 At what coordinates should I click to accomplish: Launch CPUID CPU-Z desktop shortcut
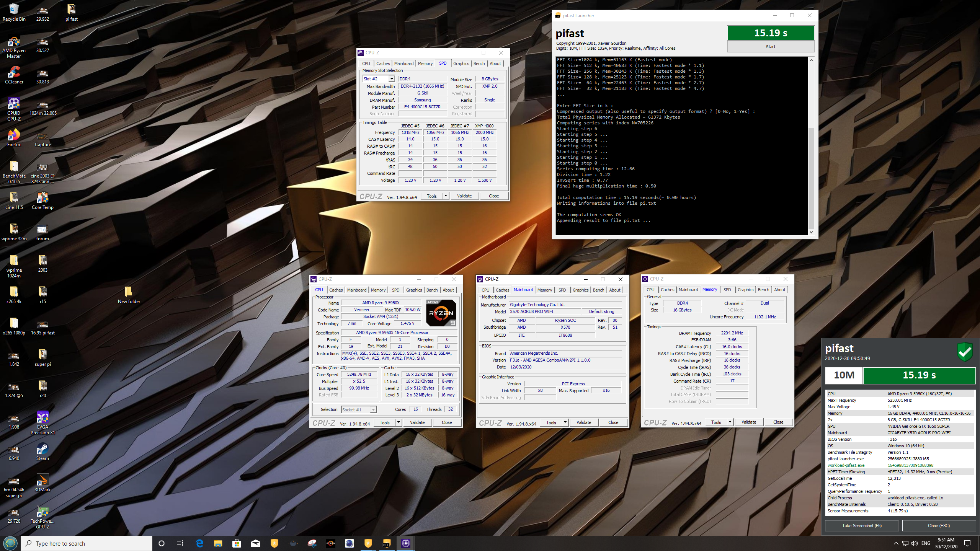(x=14, y=109)
